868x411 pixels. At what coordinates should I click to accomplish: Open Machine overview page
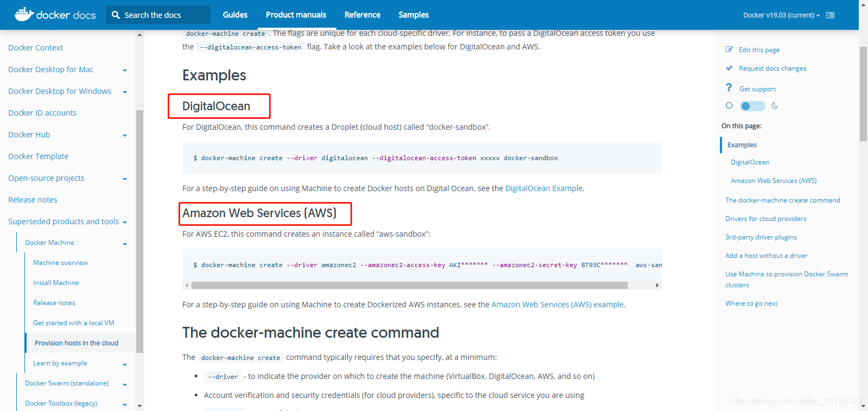60,263
